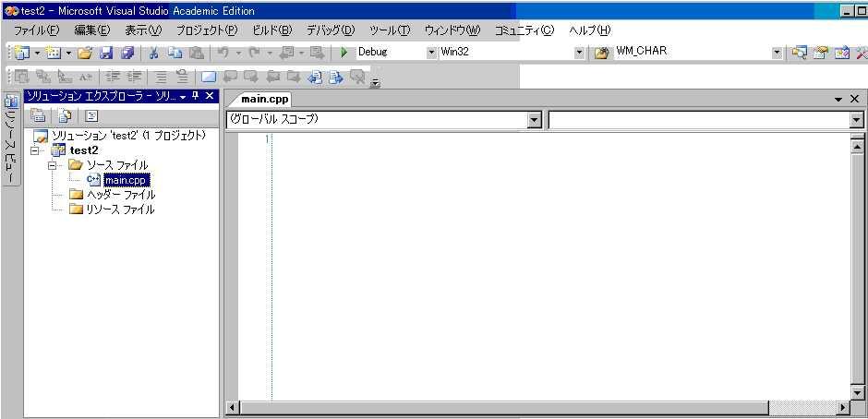868x419 pixels.
Task: Save the file with the floppy icon
Action: click(x=106, y=53)
